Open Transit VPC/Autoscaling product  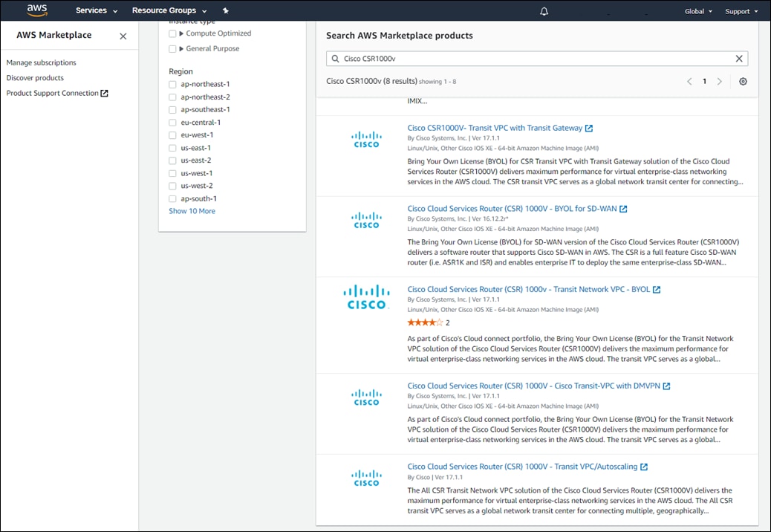522,466
